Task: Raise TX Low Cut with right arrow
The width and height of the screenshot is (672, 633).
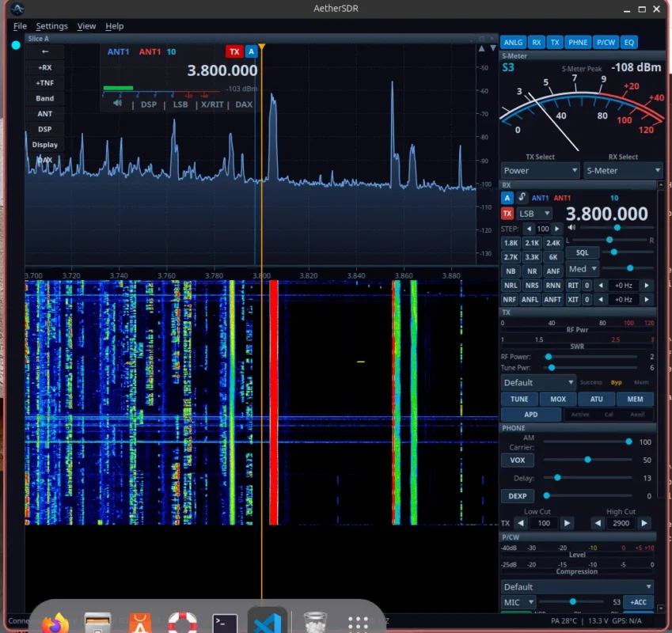Action: pyautogui.click(x=567, y=523)
